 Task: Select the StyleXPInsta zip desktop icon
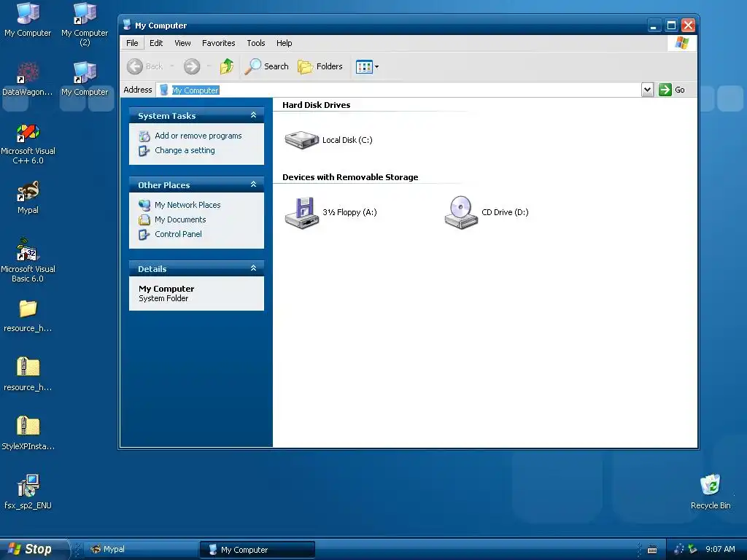coord(28,433)
